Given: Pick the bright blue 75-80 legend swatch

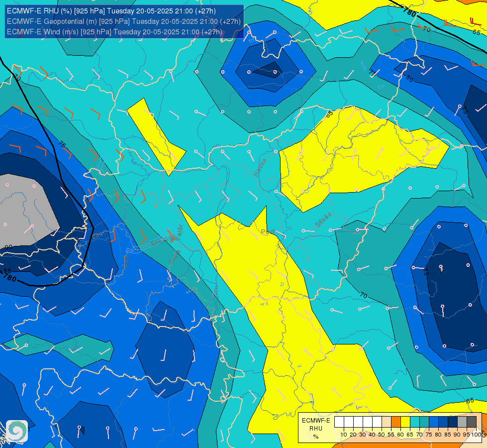Looking at the screenshot, I should tap(434, 422).
